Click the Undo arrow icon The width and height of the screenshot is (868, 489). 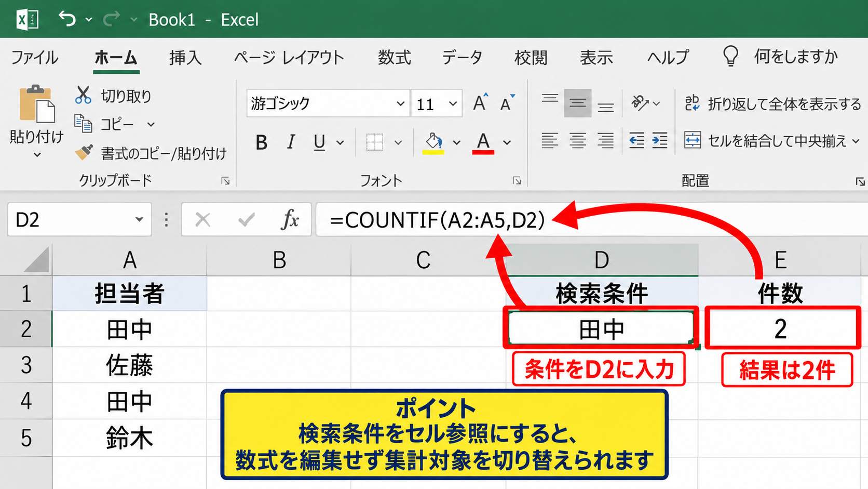tap(67, 19)
